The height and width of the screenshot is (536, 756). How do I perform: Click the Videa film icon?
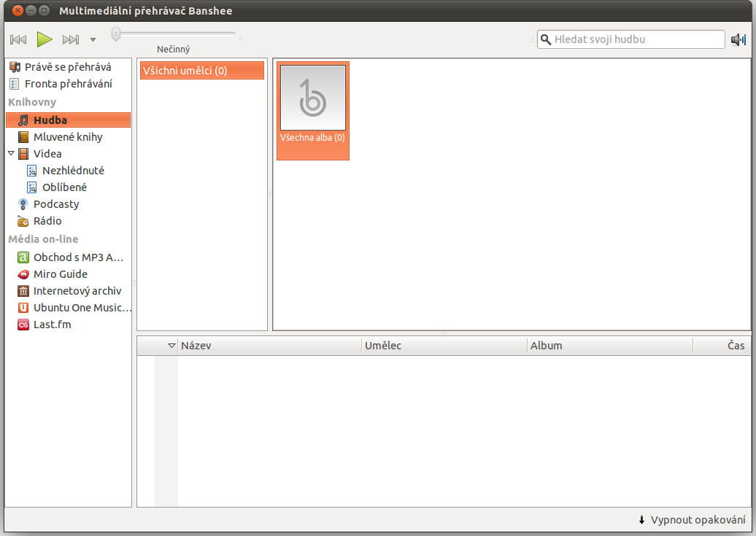click(x=23, y=154)
